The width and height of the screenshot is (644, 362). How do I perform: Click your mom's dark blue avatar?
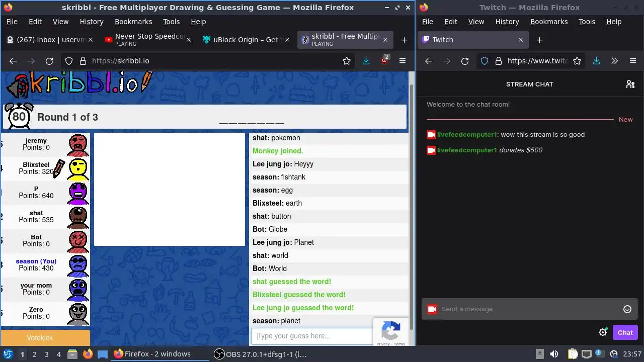pos(78,290)
